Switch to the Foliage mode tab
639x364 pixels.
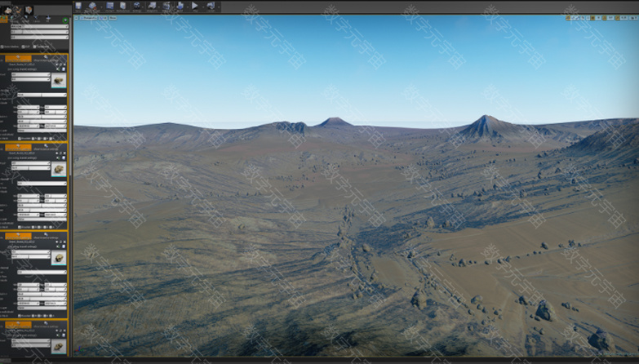click(17, 10)
